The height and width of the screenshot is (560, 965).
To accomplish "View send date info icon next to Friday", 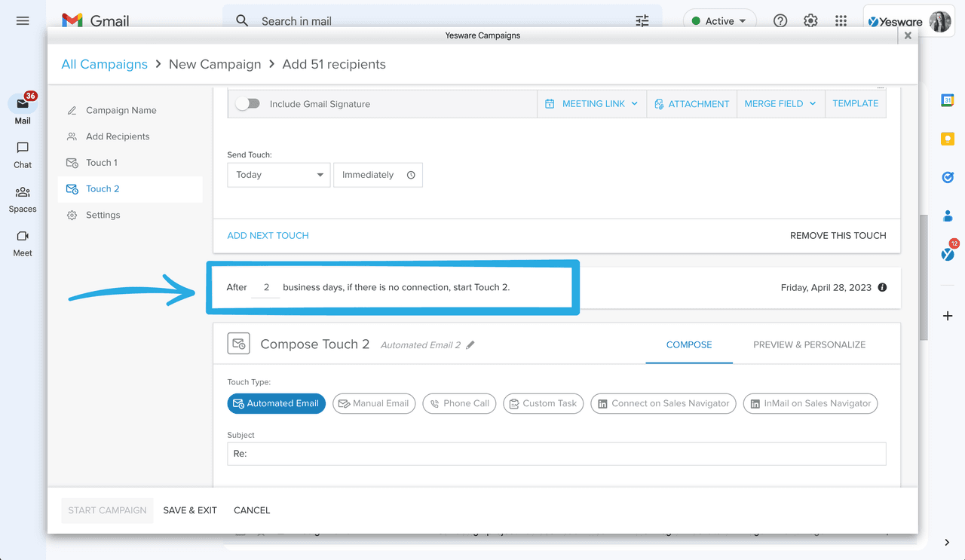I will (x=882, y=287).
